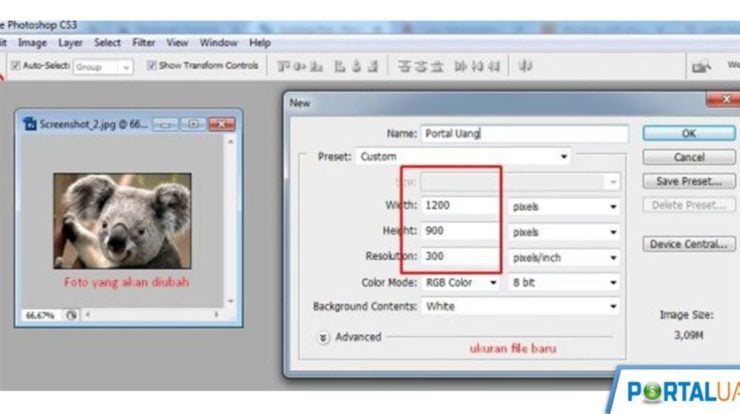Click the Align Bottom Edges icon

point(316,67)
